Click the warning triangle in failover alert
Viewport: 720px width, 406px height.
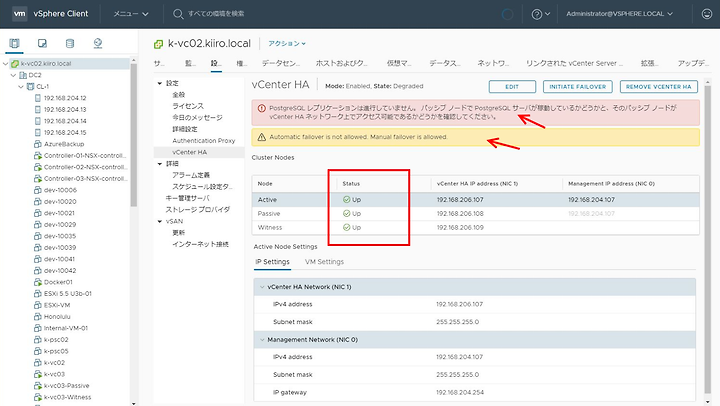[262, 137]
